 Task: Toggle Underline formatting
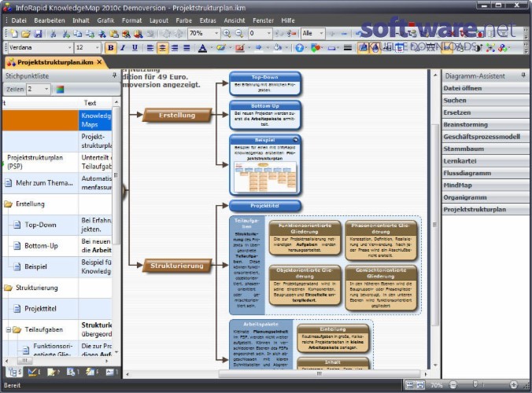135,48
